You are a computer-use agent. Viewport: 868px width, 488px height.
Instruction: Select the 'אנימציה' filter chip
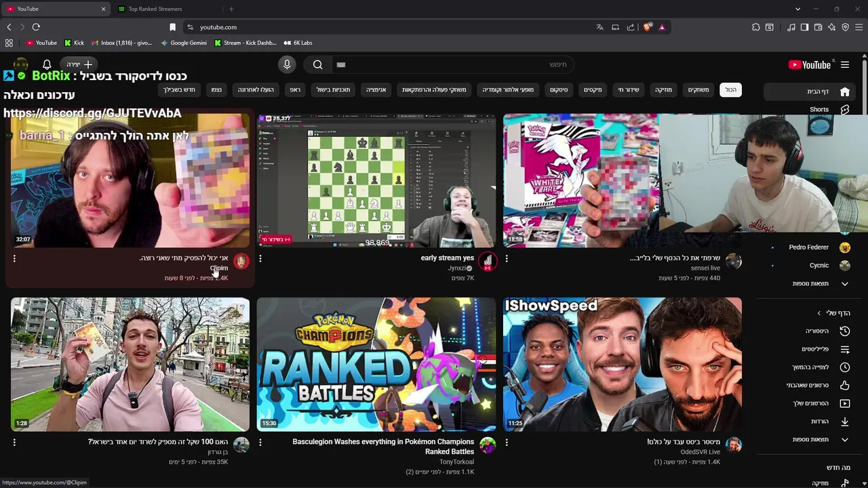pos(376,89)
